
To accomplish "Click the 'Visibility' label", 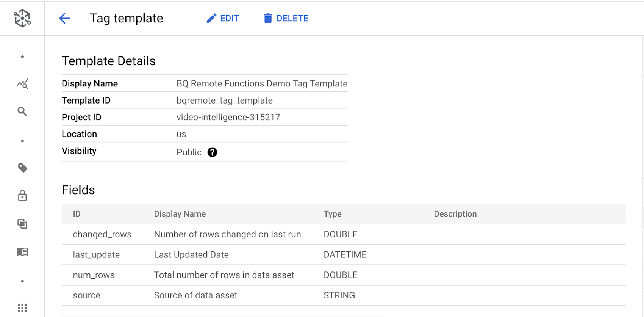I will 79,151.
